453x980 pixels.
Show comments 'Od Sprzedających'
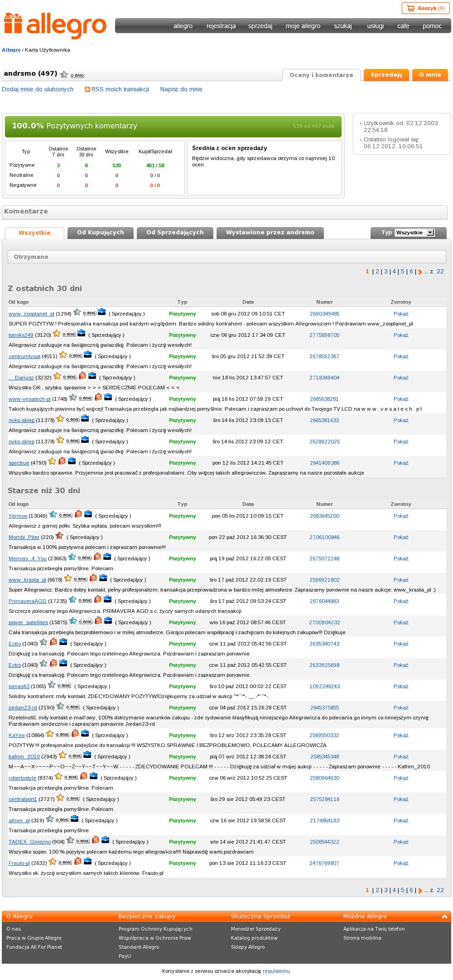tap(175, 233)
